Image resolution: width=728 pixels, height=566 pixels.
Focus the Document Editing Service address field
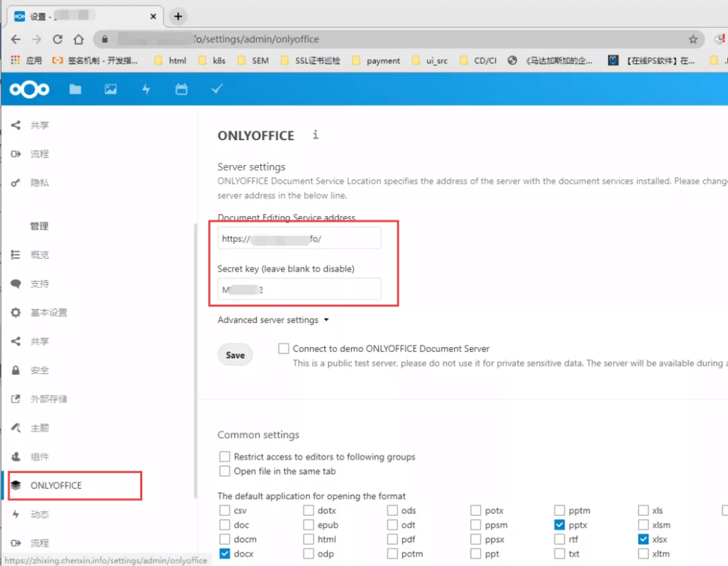(x=299, y=239)
